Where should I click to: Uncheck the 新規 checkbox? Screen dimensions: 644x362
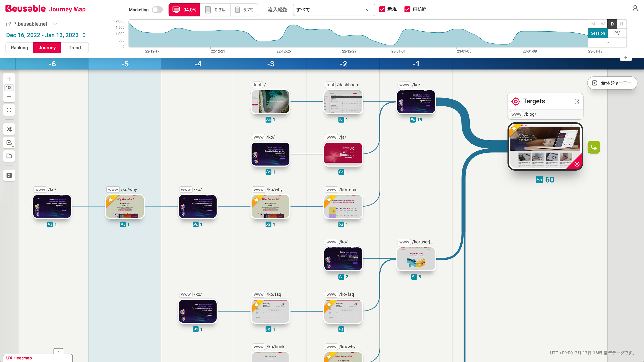382,9
